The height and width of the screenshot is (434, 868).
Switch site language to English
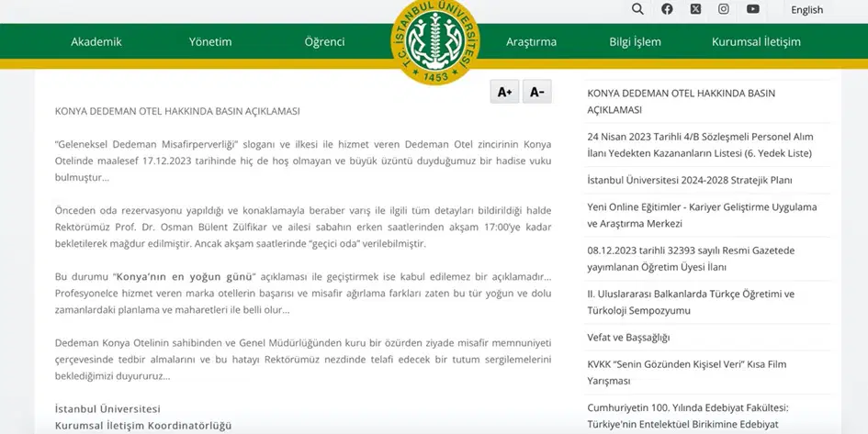806,10
